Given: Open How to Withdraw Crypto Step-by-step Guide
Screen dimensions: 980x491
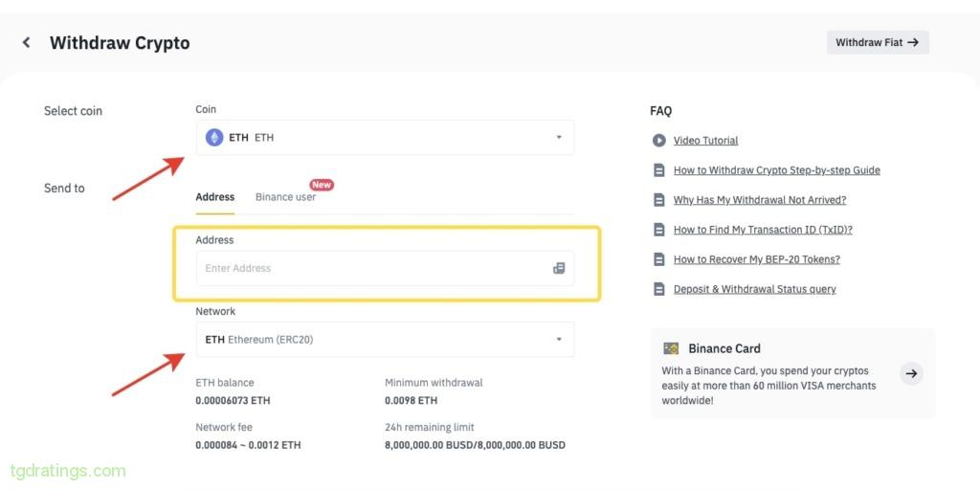Looking at the screenshot, I should point(777,170).
